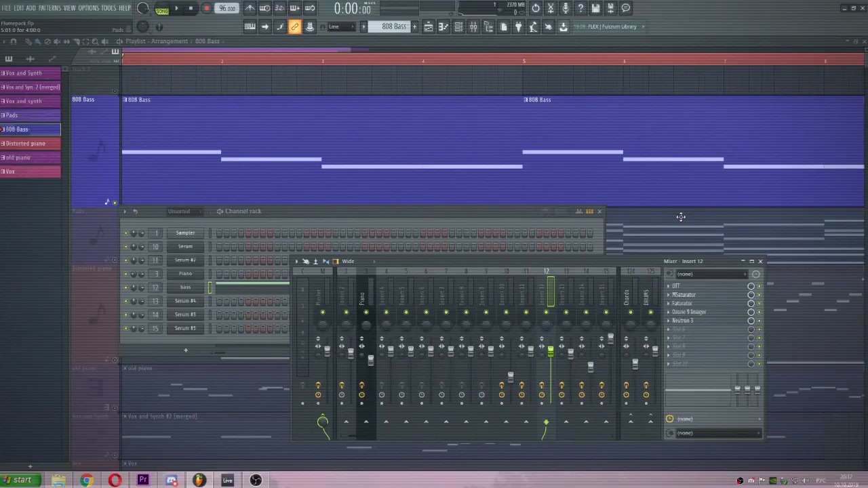Click the graph editor icon in Channel rack
Image resolution: width=868 pixels, height=488 pixels.
point(579,211)
